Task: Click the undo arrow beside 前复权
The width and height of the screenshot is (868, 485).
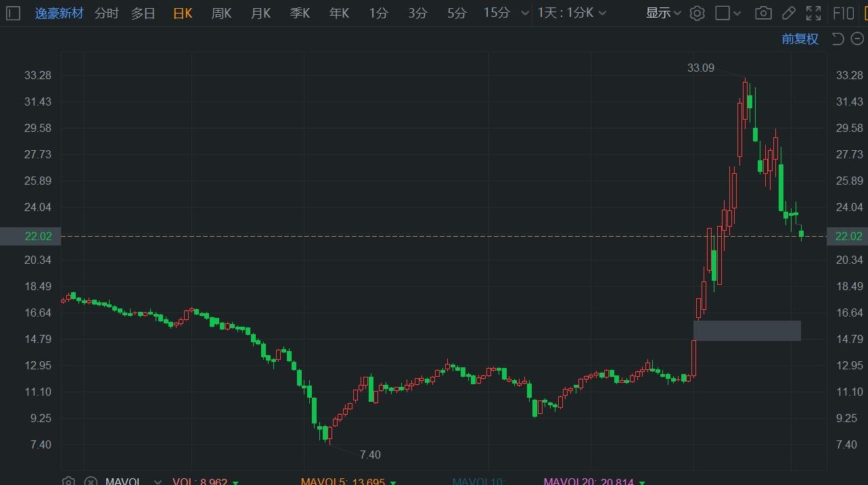Action: coord(838,39)
